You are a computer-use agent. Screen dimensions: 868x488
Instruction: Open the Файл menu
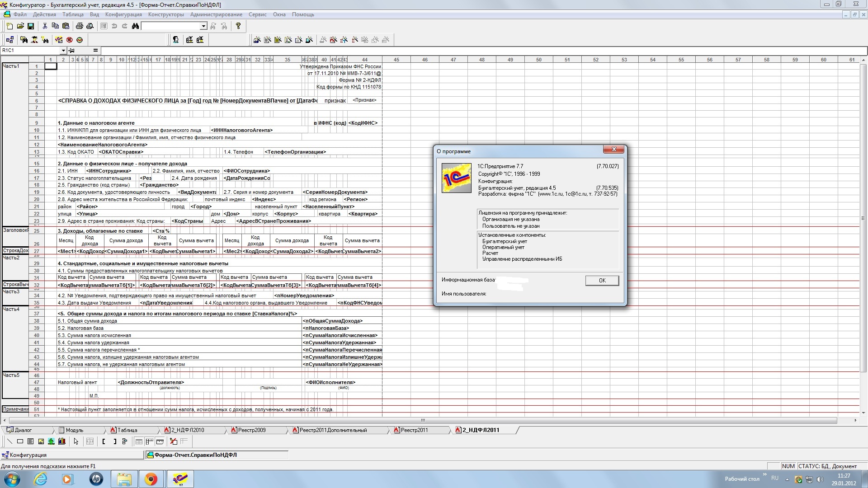20,14
